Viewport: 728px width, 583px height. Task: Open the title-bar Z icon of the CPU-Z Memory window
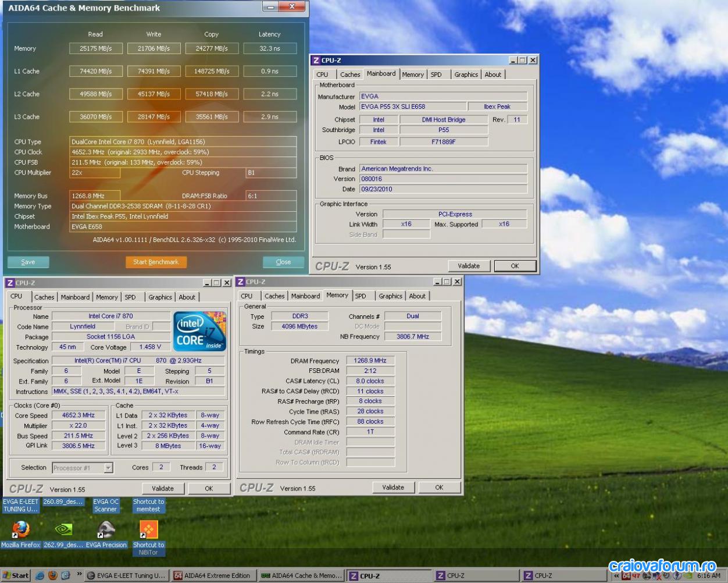241,282
